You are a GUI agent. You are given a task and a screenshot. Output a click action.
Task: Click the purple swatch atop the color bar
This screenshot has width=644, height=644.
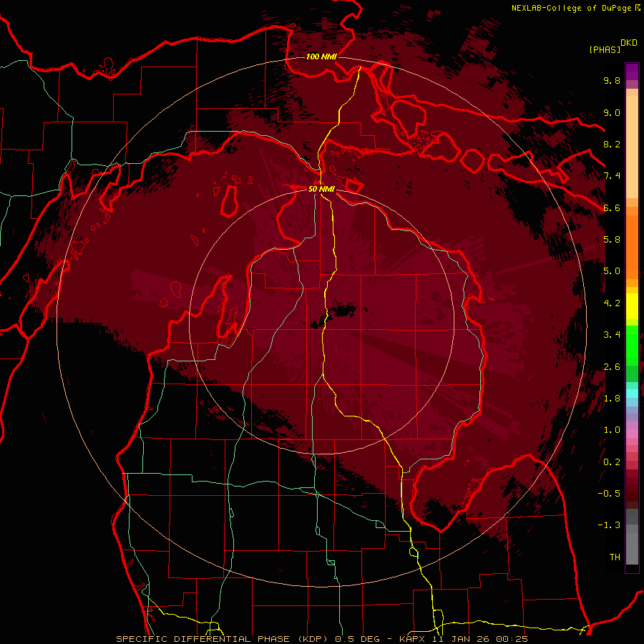coord(632,72)
